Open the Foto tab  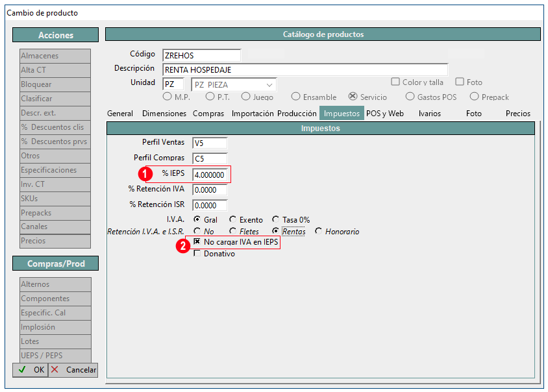(x=474, y=114)
